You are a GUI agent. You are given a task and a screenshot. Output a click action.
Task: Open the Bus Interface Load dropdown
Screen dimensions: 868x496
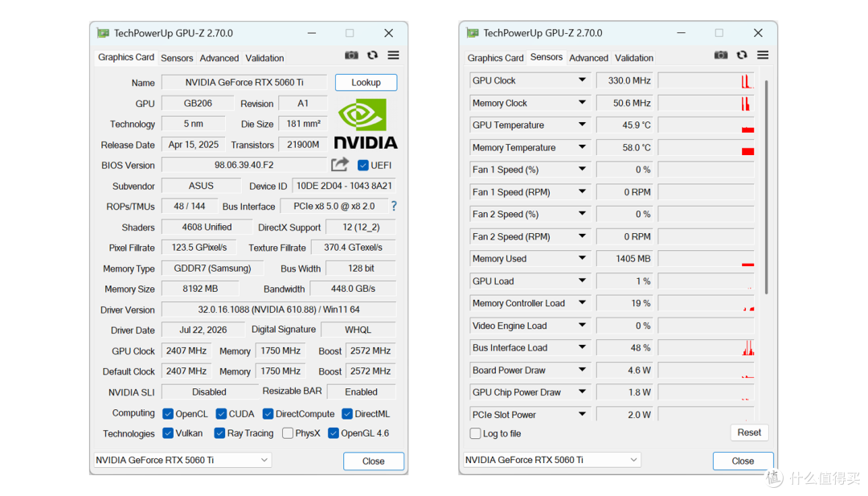point(582,347)
